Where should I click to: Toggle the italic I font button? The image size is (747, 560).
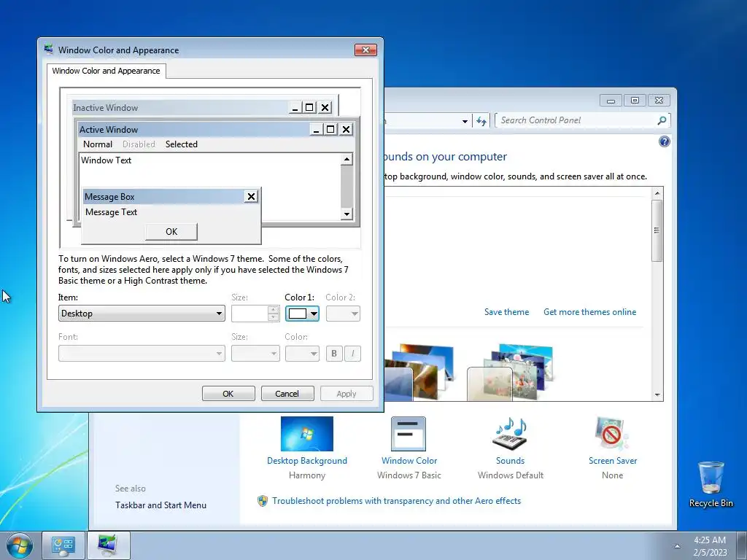352,354
